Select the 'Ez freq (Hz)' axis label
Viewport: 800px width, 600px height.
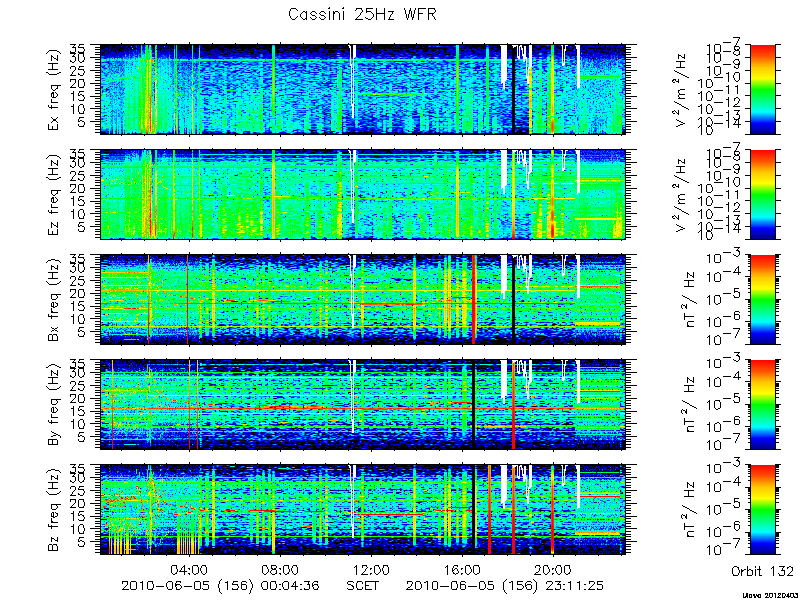click(54, 195)
